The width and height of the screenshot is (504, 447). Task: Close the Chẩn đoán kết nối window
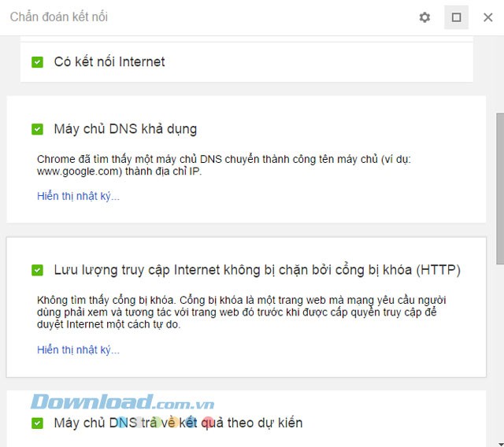coord(488,17)
